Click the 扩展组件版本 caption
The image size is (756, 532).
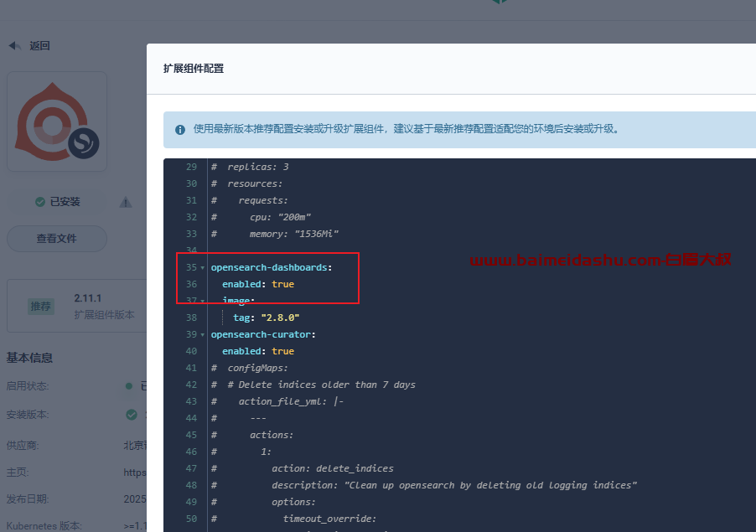[104, 315]
